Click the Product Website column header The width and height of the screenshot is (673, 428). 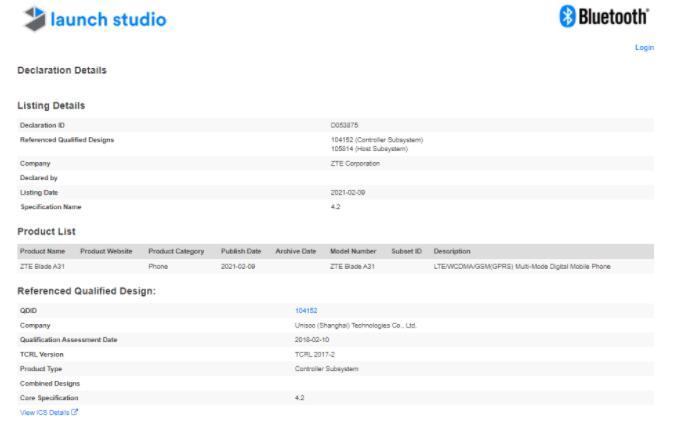(106, 251)
